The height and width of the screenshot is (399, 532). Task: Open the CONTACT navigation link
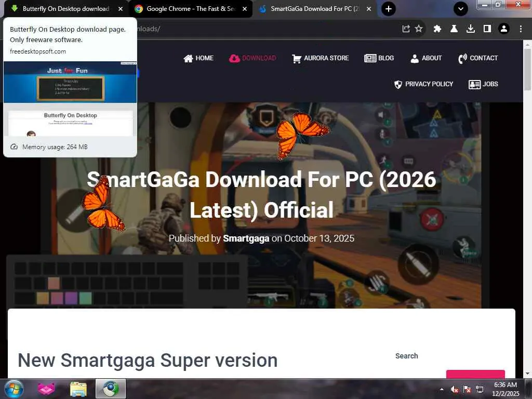pyautogui.click(x=478, y=58)
